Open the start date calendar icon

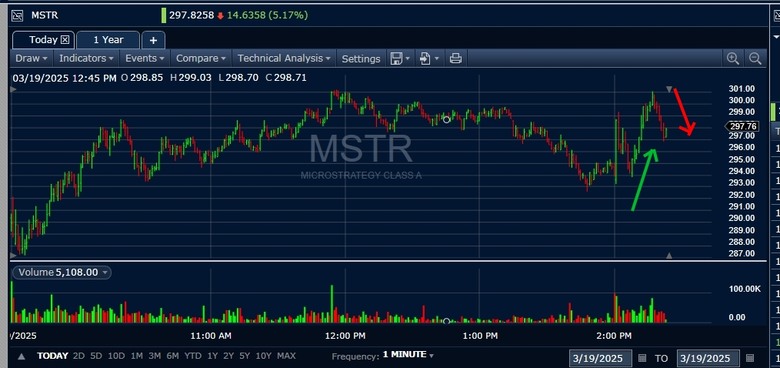[642, 358]
